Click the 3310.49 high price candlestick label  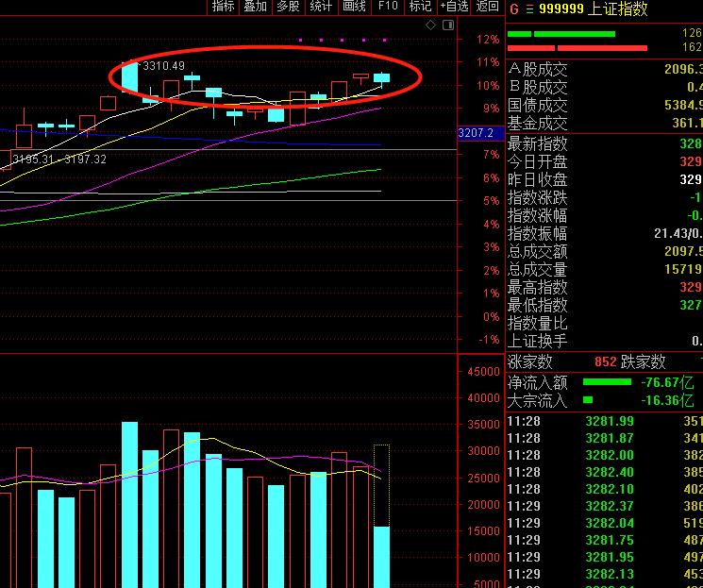162,66
